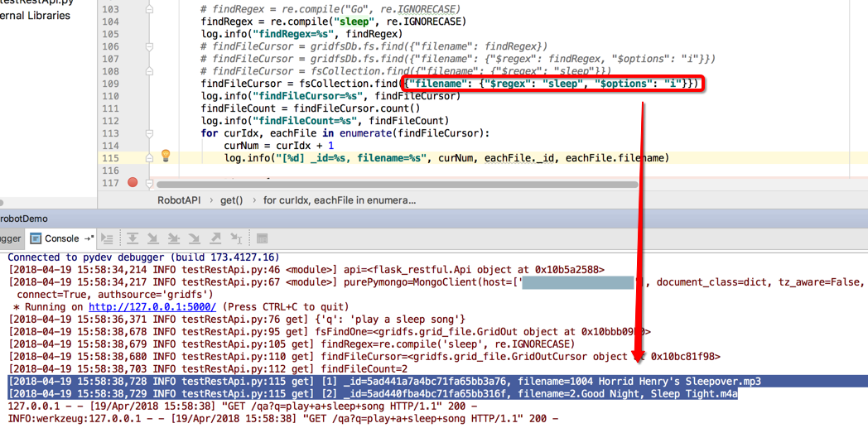Open the http://127.0.0.1:5000/ link
868x428 pixels.
(152, 306)
